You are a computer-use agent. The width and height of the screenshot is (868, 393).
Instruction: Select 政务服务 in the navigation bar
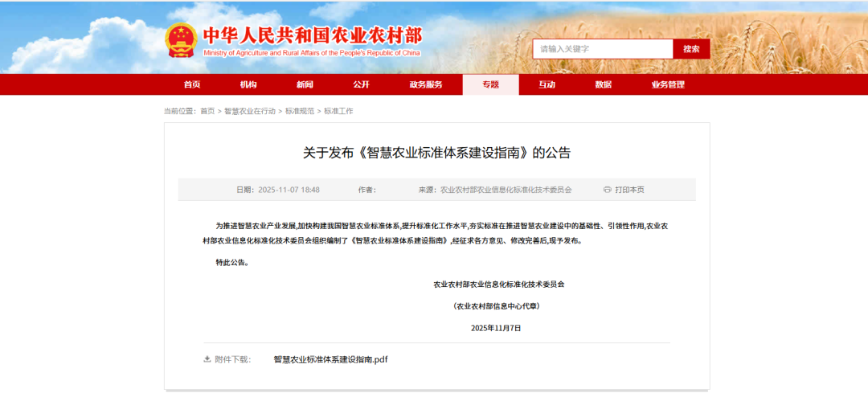point(426,84)
